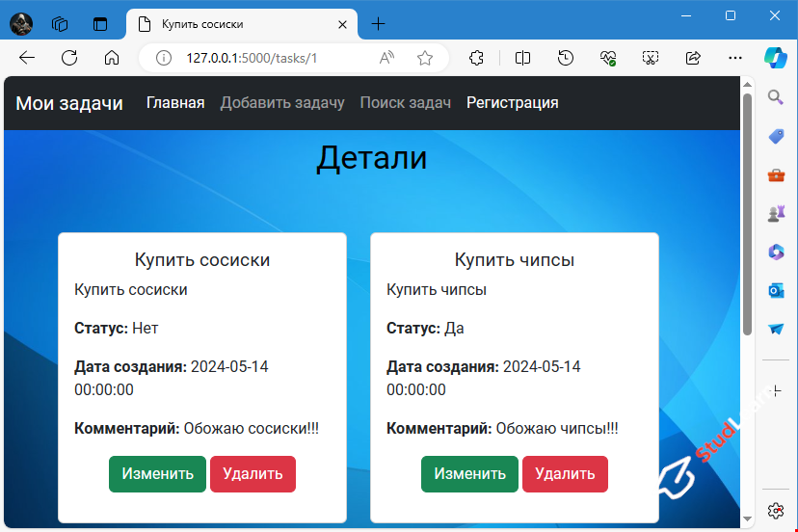Open sidebar Games chess icon
Screen dimensions: 798x532
pyautogui.click(x=776, y=214)
